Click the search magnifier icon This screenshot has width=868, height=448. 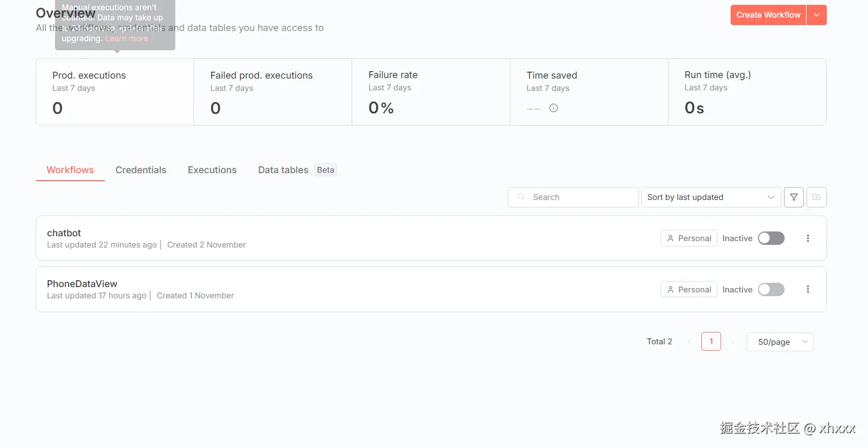(x=521, y=197)
